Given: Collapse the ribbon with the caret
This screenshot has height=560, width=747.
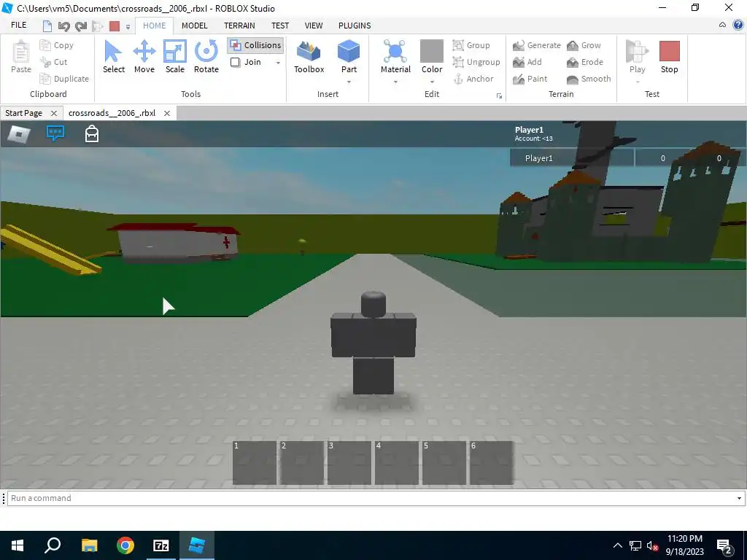Looking at the screenshot, I should tap(722, 26).
